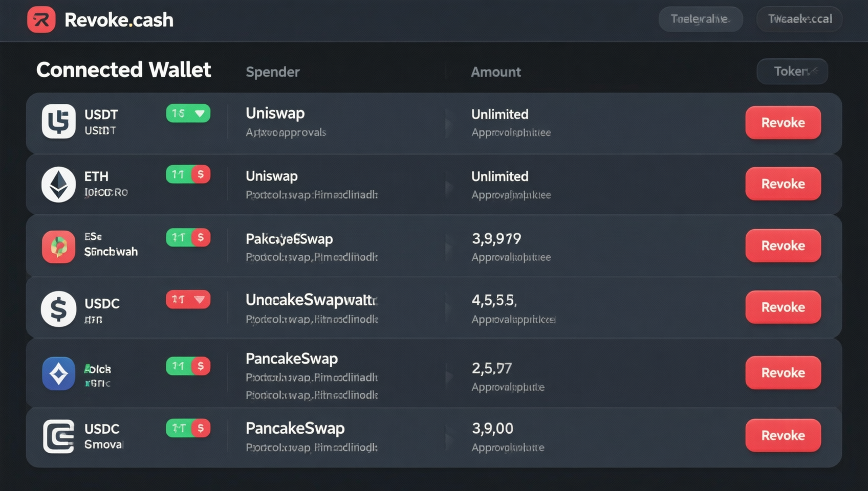Toggle the switch in the bottom USDC row

click(x=188, y=428)
